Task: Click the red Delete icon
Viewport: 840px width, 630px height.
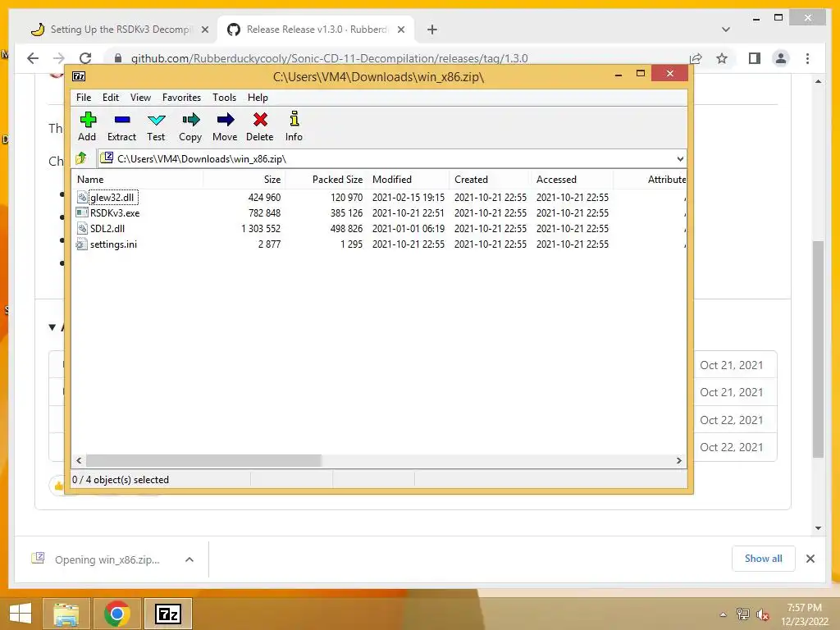Action: coord(260,126)
